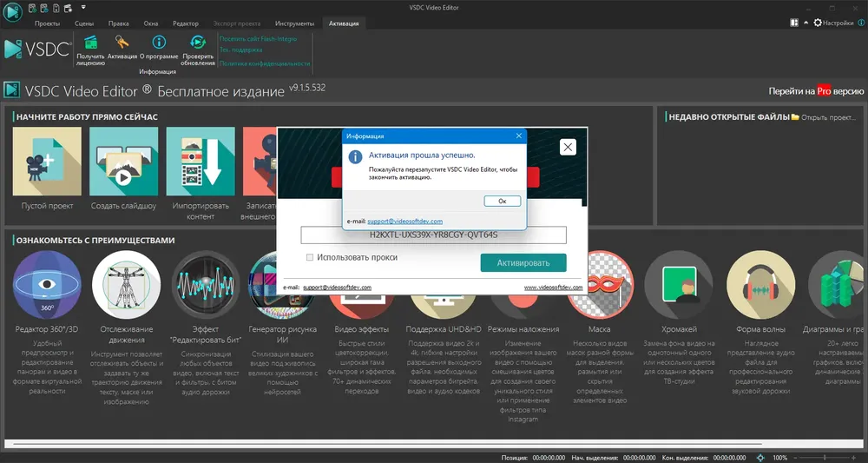Click the zoom slider in status bar
The height and width of the screenshot is (463, 868).
point(825,458)
